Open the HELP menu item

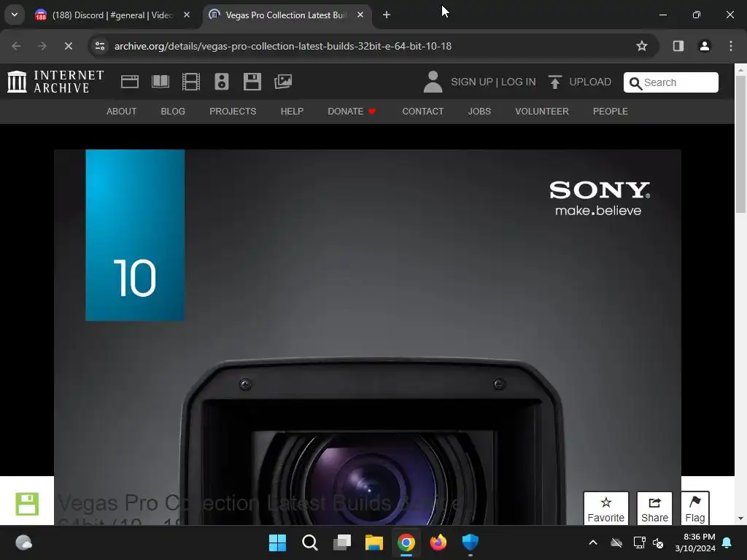[292, 112]
